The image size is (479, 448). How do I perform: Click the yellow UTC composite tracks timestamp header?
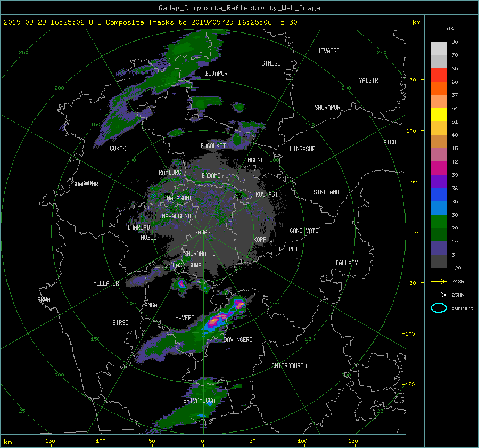150,22
